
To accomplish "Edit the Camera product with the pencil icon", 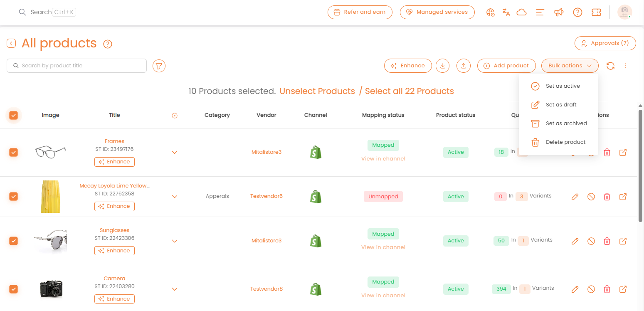I will point(575,289).
